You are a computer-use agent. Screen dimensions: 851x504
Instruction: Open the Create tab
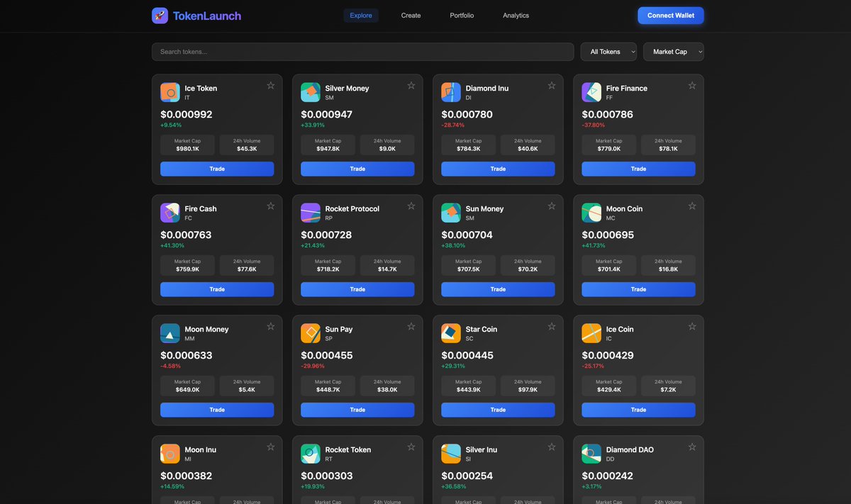click(411, 16)
